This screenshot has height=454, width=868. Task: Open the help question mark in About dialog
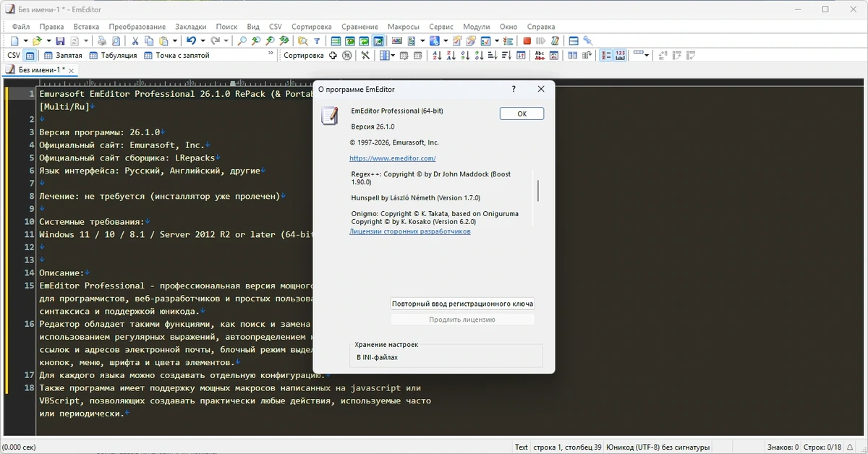tap(514, 89)
